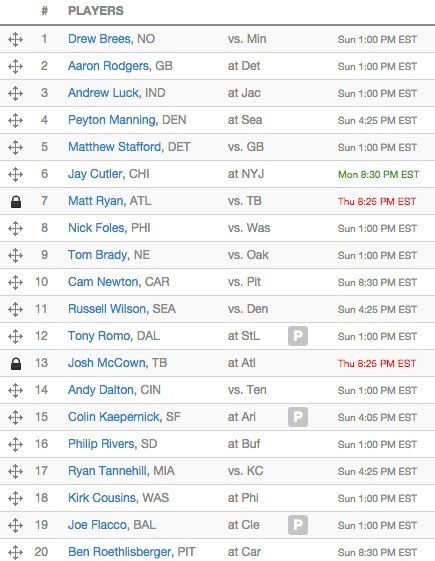Viewport: 435px width, 561px height.
Task: Select the Russell Wilson link
Action: (108, 309)
